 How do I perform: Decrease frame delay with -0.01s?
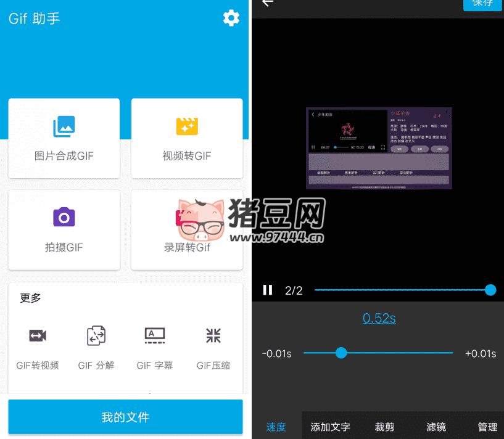tap(276, 353)
